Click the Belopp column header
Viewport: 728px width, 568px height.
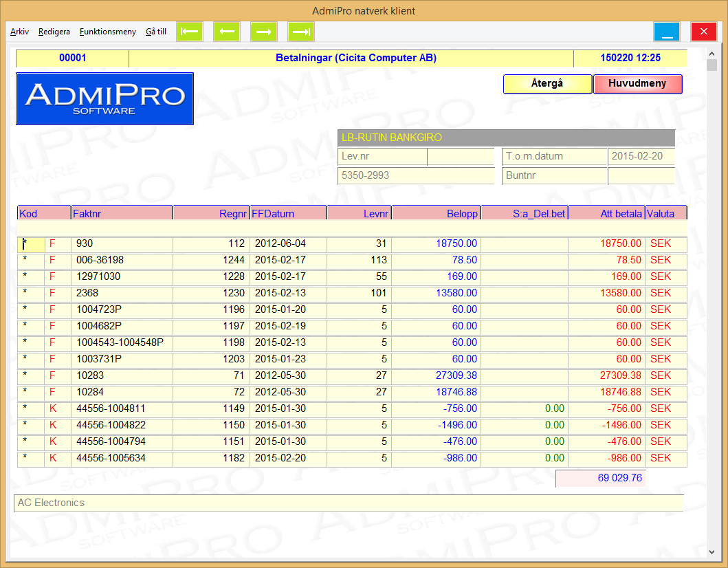click(x=436, y=214)
